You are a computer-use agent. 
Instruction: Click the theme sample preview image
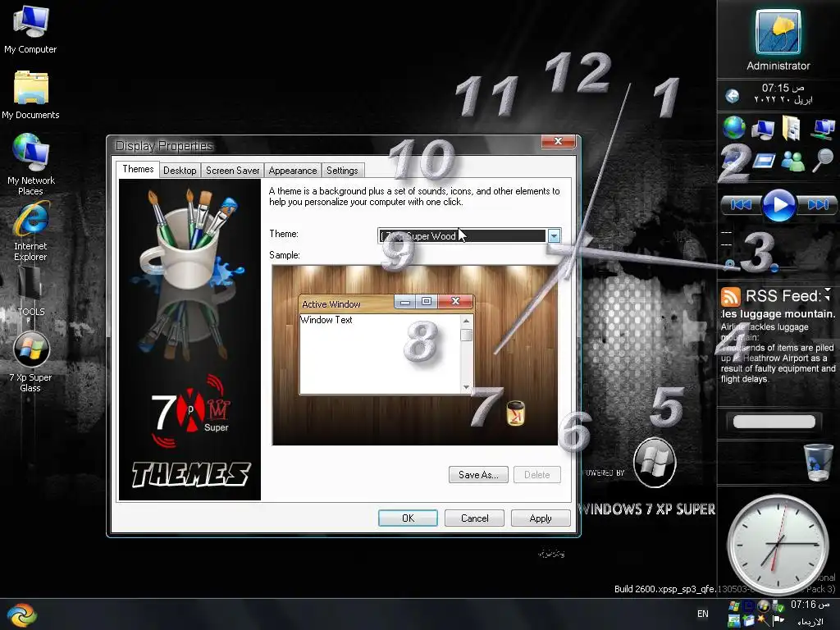coord(414,355)
